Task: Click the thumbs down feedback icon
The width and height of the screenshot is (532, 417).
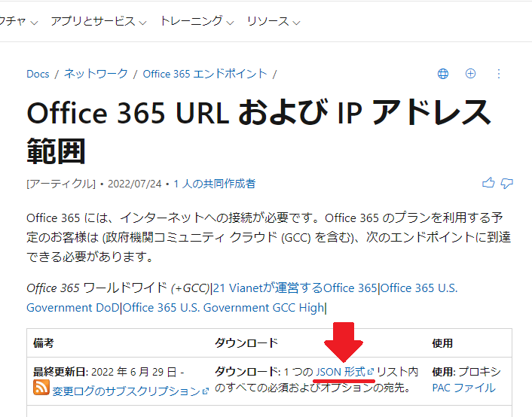Action: [x=507, y=183]
